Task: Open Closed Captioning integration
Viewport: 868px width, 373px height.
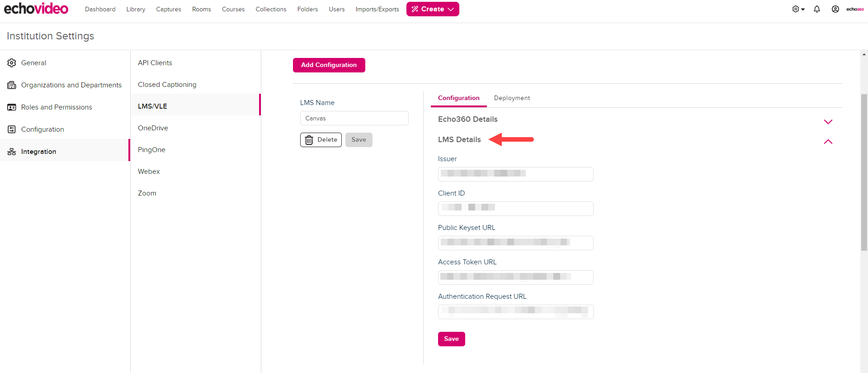Action: pos(196,85)
